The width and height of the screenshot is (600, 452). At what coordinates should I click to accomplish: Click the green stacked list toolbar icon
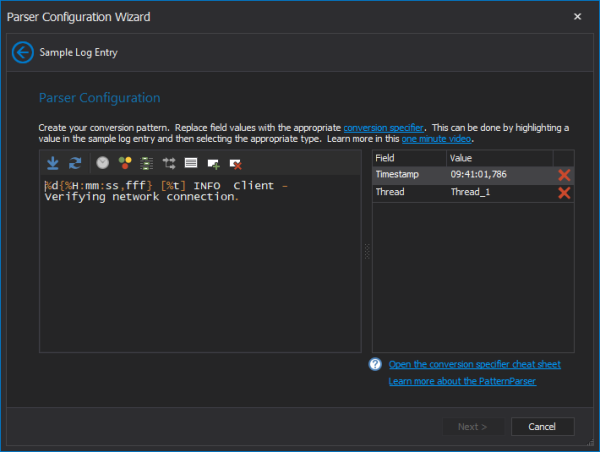pos(147,163)
